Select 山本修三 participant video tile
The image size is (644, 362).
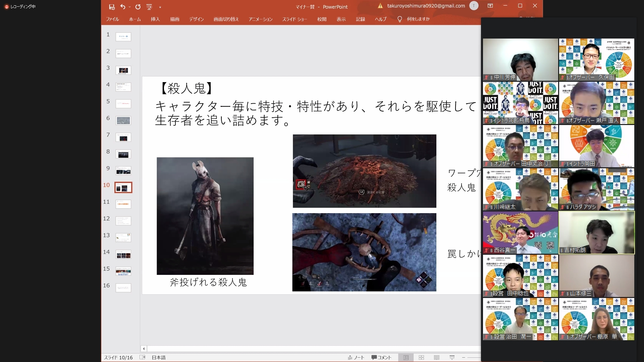(x=597, y=276)
